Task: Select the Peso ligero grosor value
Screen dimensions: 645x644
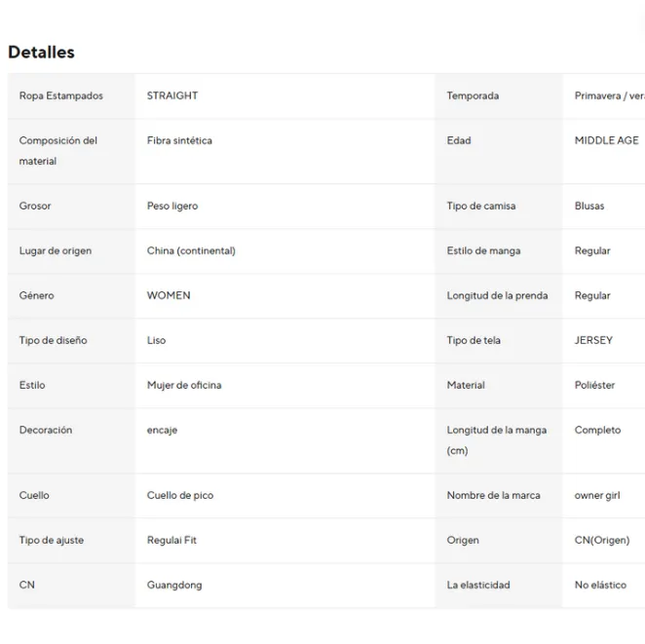Action: (x=172, y=206)
